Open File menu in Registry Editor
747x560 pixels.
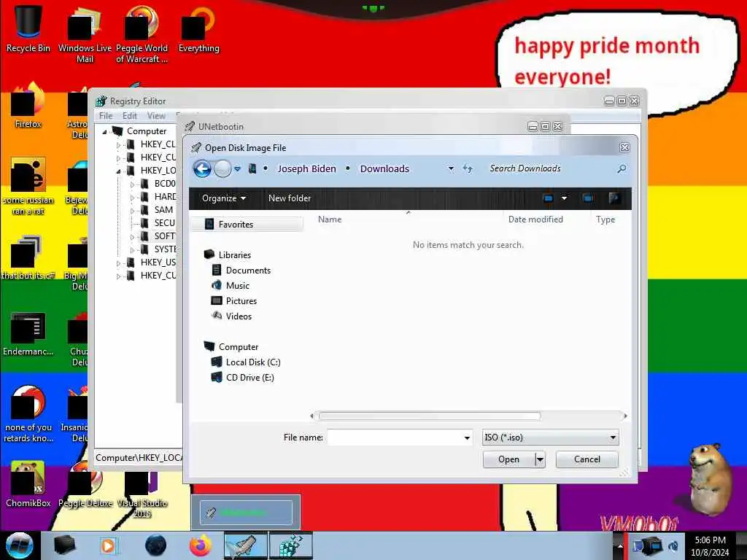click(x=106, y=116)
